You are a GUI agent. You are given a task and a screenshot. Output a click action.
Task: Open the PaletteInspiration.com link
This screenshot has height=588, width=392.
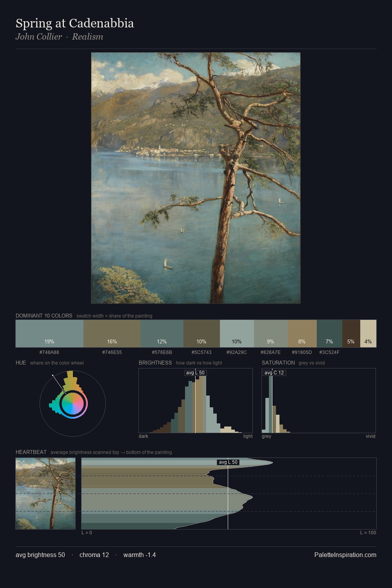[345, 555]
